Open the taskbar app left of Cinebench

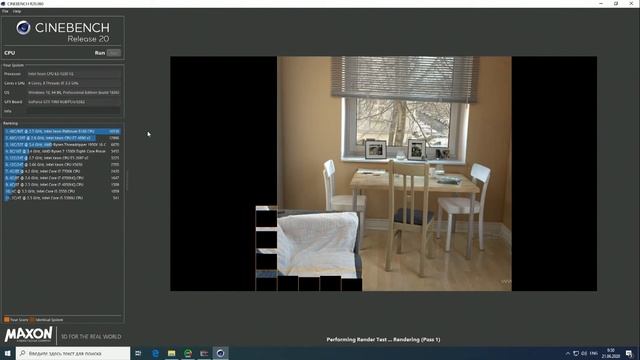204,353
